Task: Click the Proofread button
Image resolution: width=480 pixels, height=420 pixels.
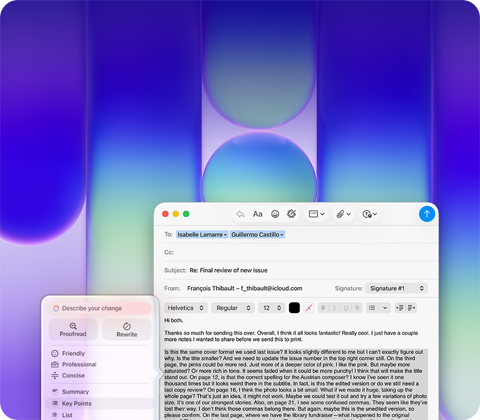Action: point(73,329)
